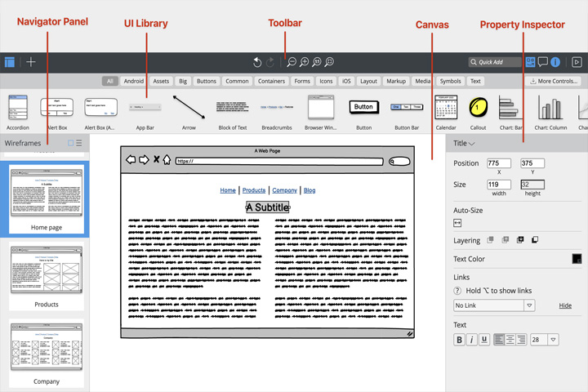Switch navigator to list view

click(x=79, y=143)
